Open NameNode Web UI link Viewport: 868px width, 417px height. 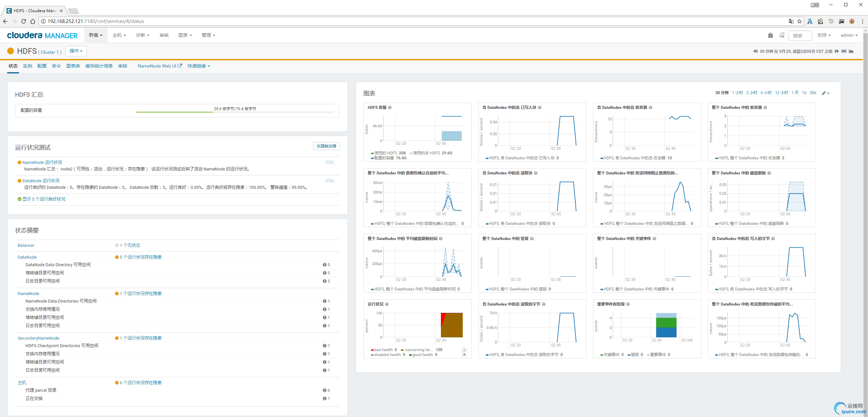pos(160,66)
